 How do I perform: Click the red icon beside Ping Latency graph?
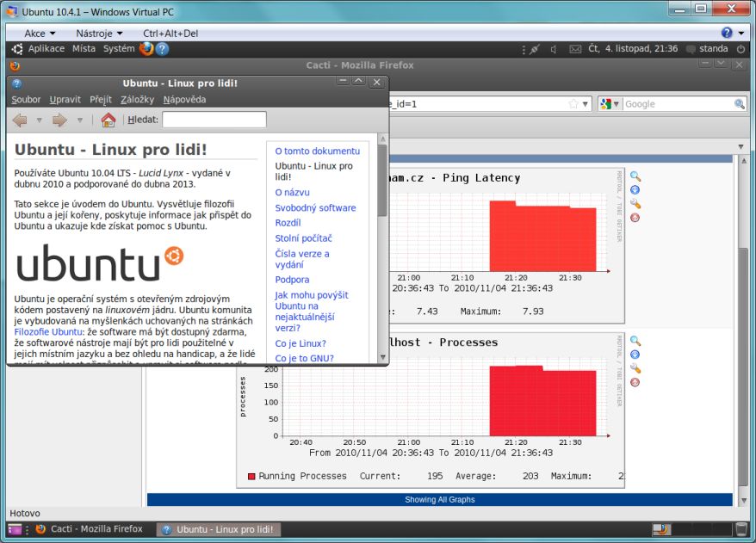click(635, 218)
